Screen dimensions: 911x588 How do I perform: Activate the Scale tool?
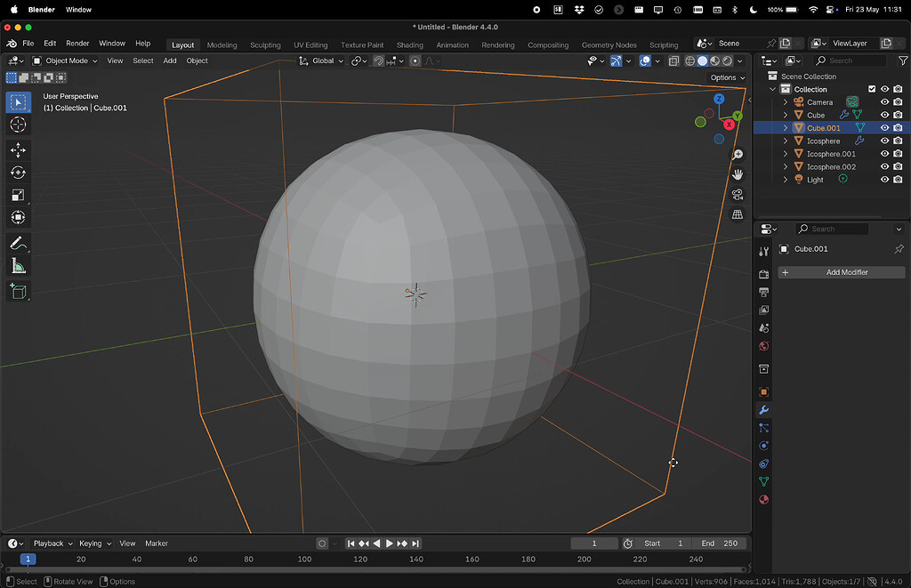[x=18, y=195]
